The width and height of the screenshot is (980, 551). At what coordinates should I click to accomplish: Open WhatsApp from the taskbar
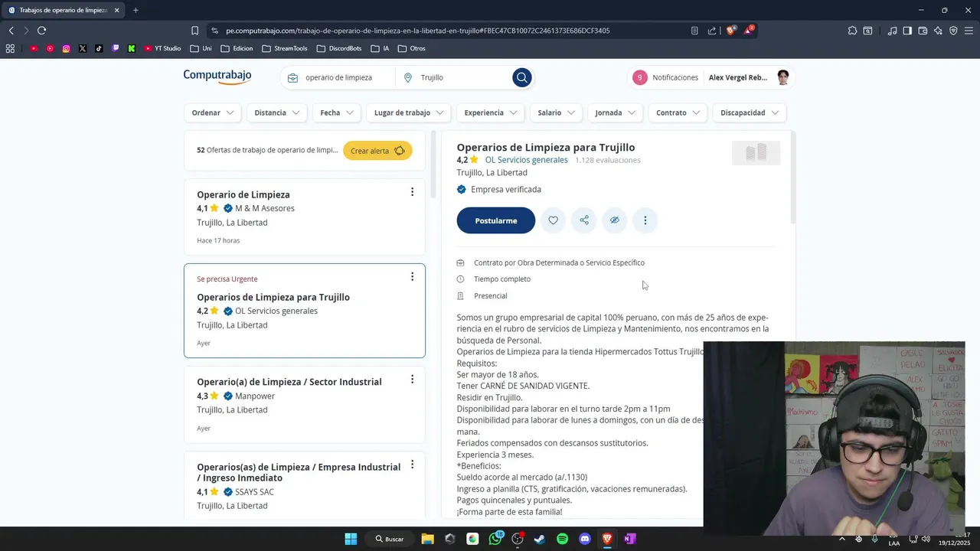coord(495,539)
